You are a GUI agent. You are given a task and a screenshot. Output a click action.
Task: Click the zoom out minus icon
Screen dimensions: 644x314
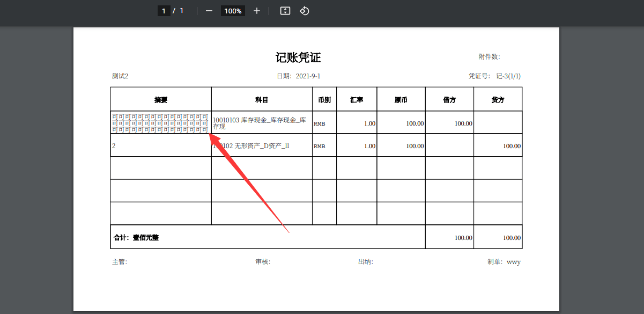(x=209, y=11)
